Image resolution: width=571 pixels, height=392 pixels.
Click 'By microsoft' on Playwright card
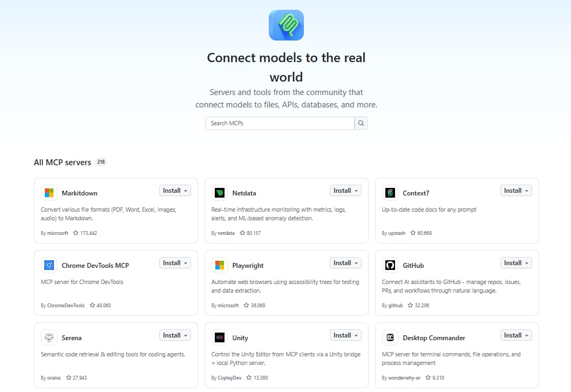(x=225, y=306)
